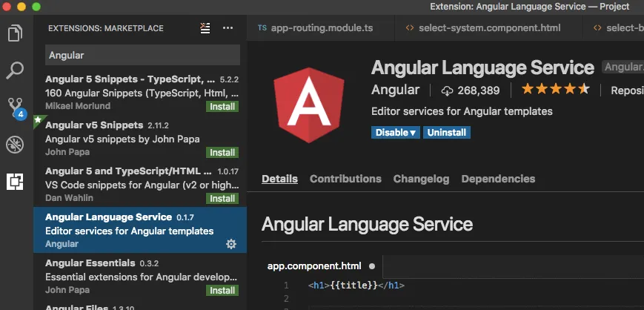The width and height of the screenshot is (644, 310).
Task: Click the star rating of the extension
Action: (x=556, y=89)
